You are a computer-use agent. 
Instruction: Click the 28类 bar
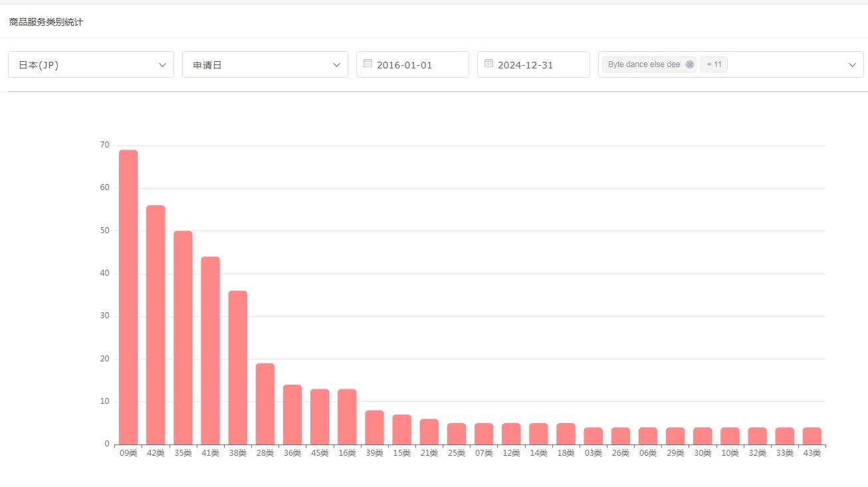(x=265, y=404)
